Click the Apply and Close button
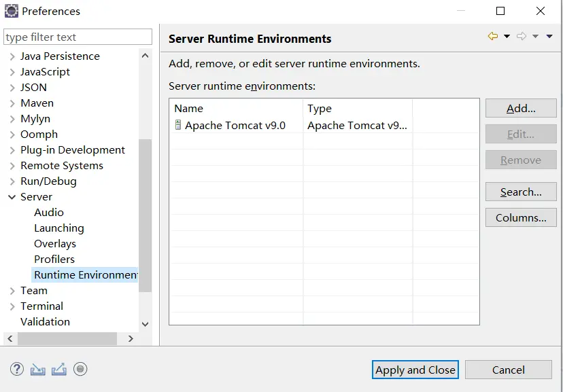 415,370
